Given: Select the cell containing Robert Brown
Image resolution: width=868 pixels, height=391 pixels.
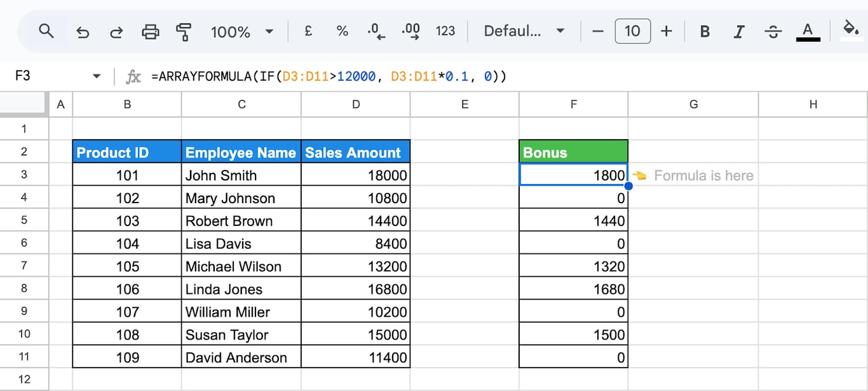Looking at the screenshot, I should point(241,220).
